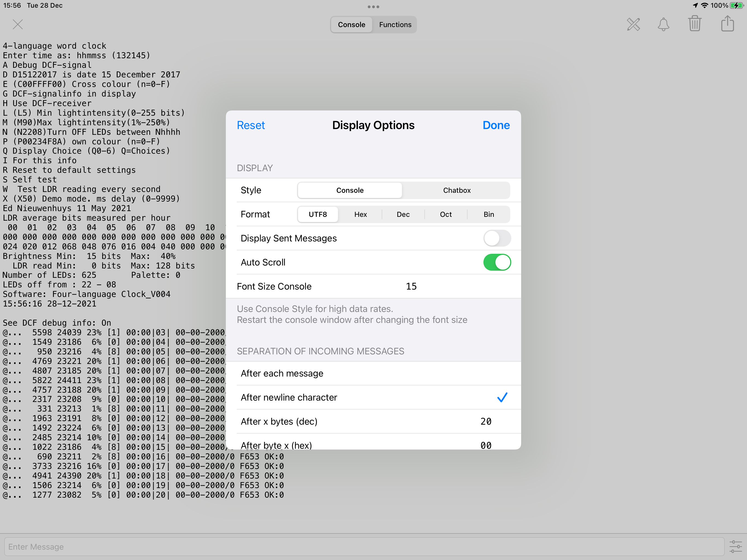Choose Dec format
Viewport: 747px width, 560px height.
click(x=403, y=214)
